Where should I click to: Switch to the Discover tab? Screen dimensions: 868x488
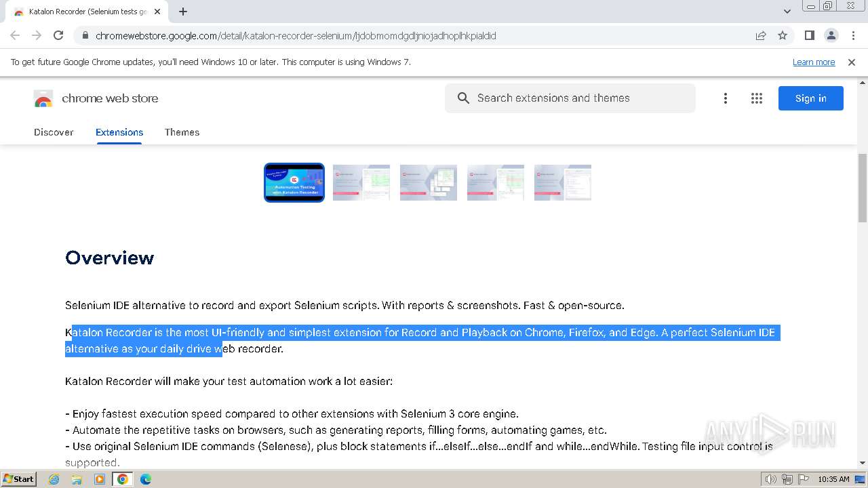pyautogui.click(x=54, y=132)
